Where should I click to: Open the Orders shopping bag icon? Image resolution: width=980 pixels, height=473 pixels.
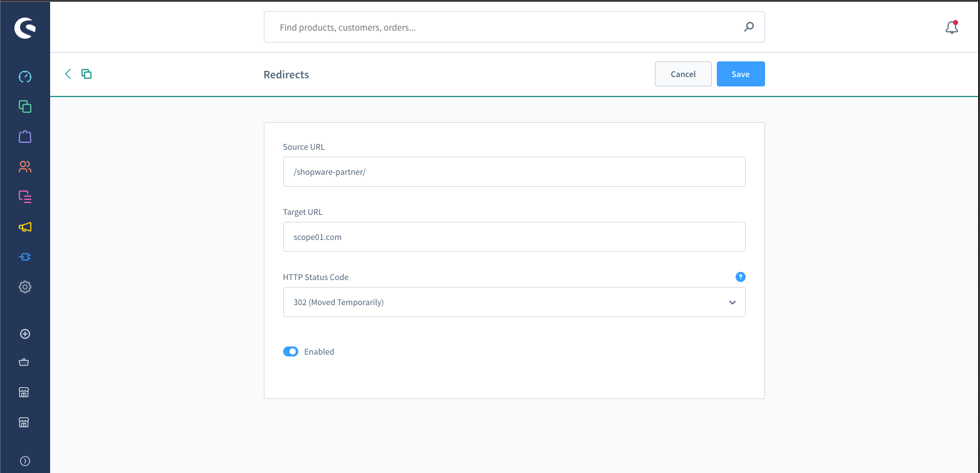(x=25, y=137)
